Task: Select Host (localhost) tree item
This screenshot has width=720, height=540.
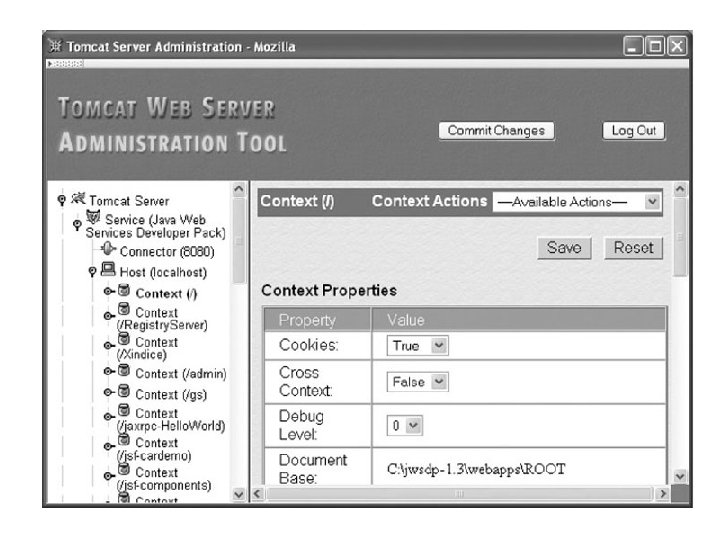Action: tap(163, 272)
